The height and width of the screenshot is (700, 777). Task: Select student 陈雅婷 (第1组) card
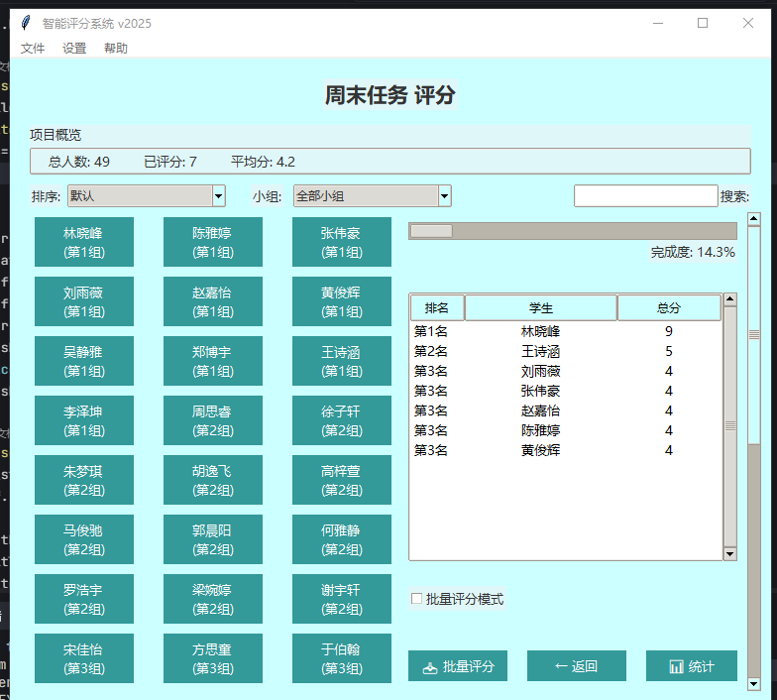(x=213, y=242)
